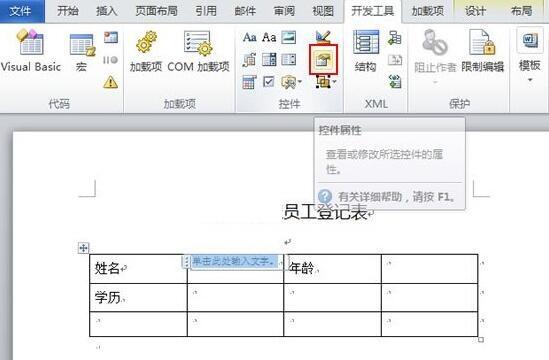Image resolution: width=549 pixels, height=360 pixels.
Task: Open the XML Transformation option
Action: [395, 60]
